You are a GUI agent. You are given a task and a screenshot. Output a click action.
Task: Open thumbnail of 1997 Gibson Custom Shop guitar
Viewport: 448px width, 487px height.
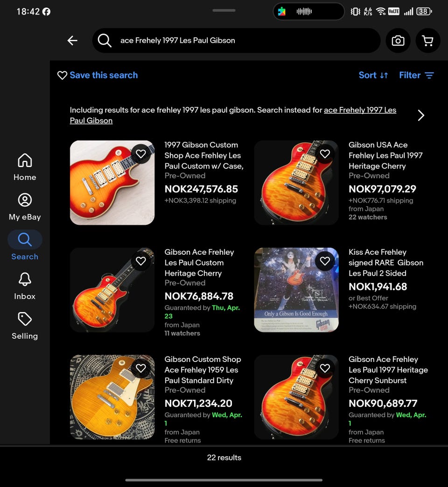click(x=112, y=183)
